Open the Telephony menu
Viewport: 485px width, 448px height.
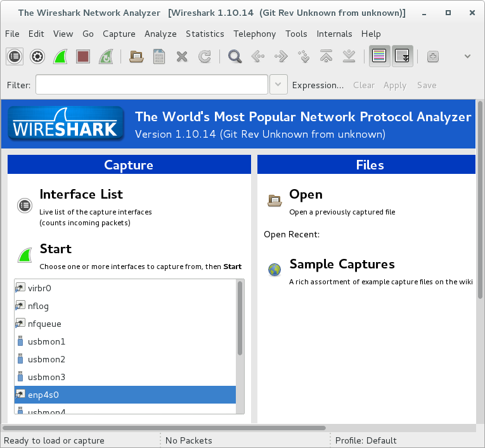[255, 34]
